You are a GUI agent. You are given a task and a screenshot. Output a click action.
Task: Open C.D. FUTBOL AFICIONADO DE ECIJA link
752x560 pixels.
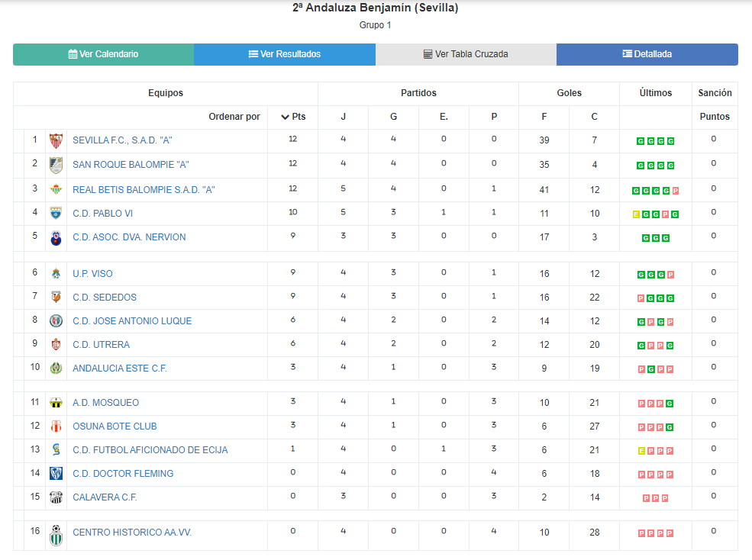(150, 449)
